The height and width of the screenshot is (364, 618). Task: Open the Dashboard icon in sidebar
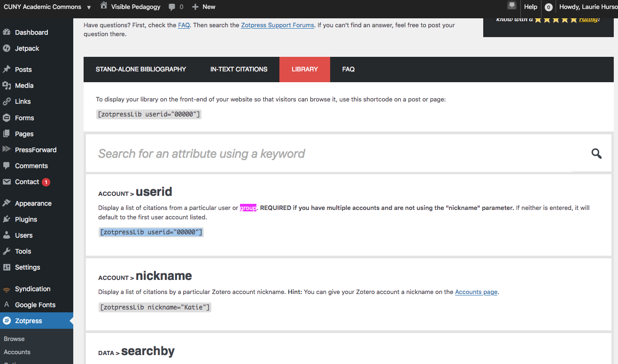pyautogui.click(x=7, y=32)
